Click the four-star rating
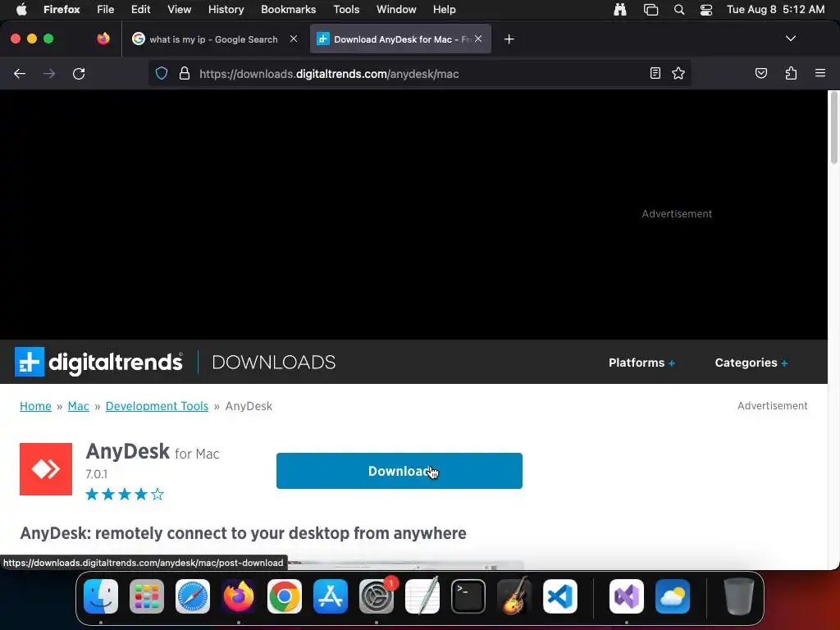 (125, 494)
